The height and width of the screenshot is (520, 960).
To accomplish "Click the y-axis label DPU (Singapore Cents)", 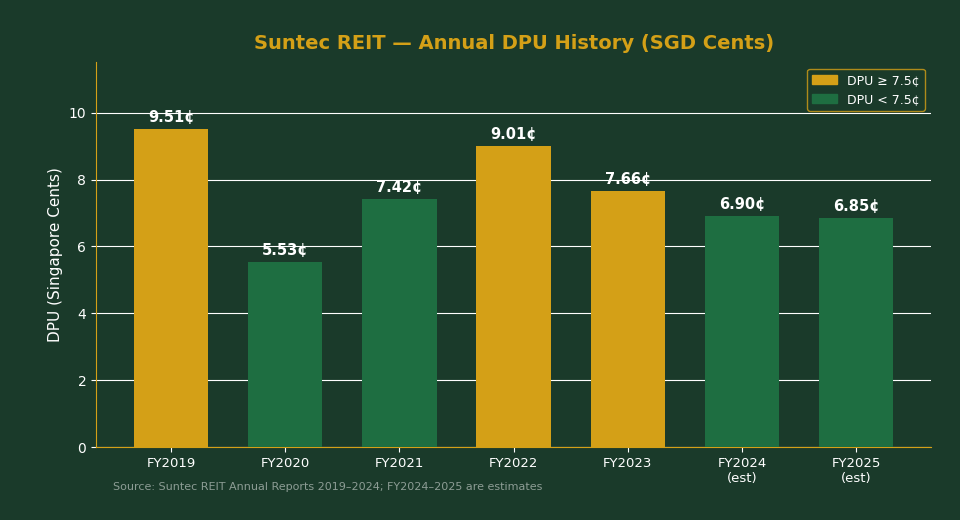I will coord(54,255).
